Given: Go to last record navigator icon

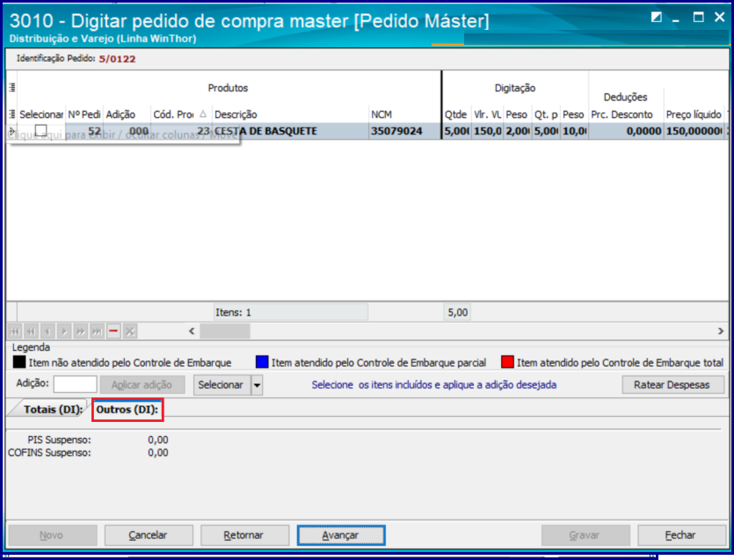Looking at the screenshot, I should [x=97, y=331].
